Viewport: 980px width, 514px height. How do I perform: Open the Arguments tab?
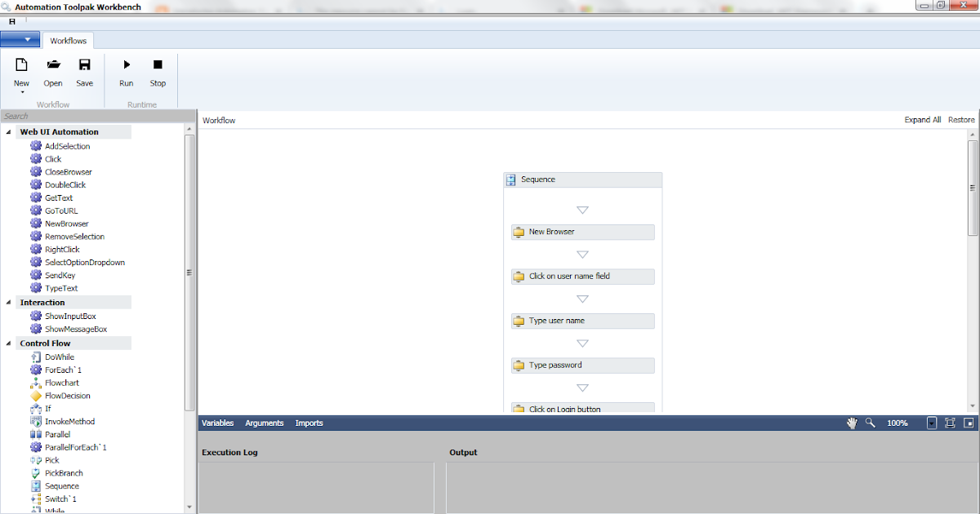(x=264, y=423)
